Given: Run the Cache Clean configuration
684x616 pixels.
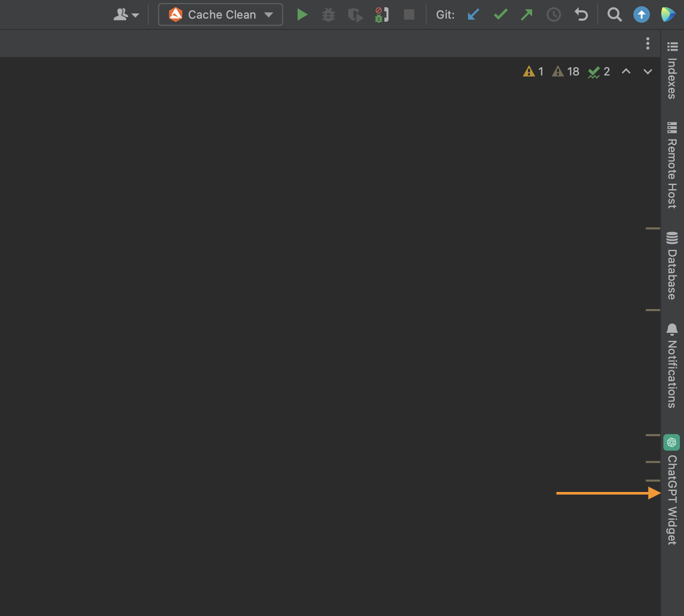Looking at the screenshot, I should coord(302,14).
